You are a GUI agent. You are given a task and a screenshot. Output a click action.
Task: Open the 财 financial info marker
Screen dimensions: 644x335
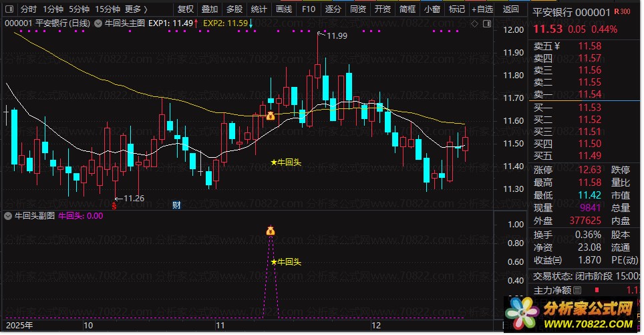(x=176, y=205)
